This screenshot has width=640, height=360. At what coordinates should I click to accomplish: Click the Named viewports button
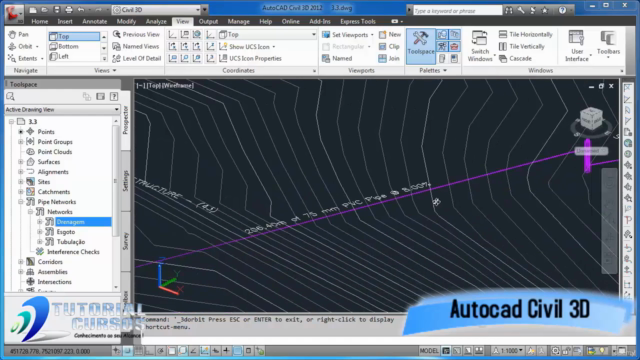click(x=337, y=58)
